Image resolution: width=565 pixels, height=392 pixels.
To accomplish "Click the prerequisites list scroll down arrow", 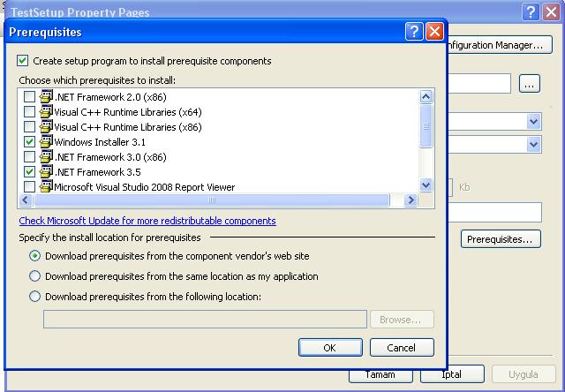I will [x=426, y=185].
